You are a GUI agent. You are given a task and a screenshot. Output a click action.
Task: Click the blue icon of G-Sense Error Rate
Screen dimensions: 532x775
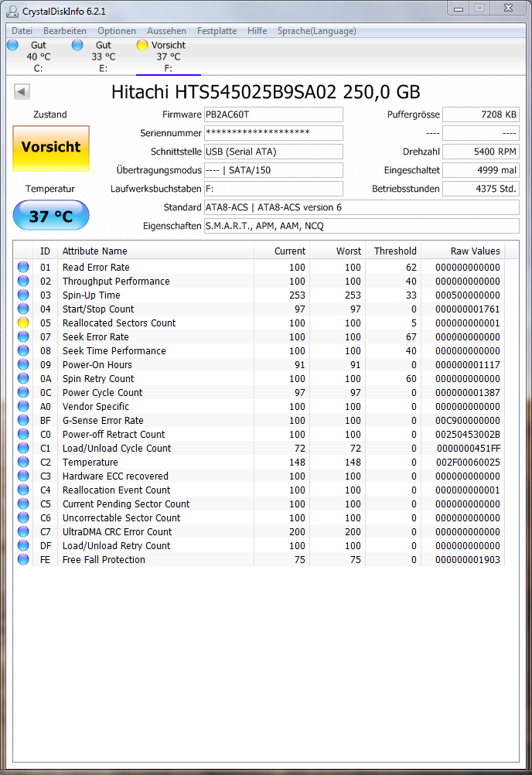(23, 420)
